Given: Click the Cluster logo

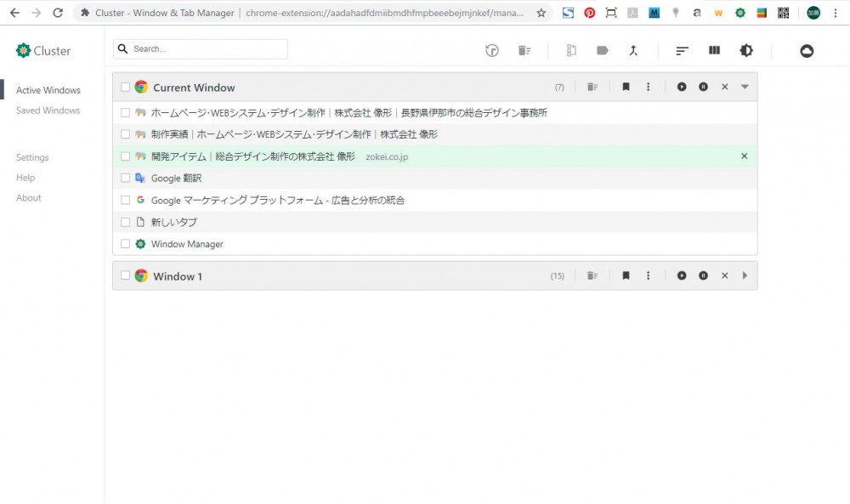Looking at the screenshot, I should 42,51.
